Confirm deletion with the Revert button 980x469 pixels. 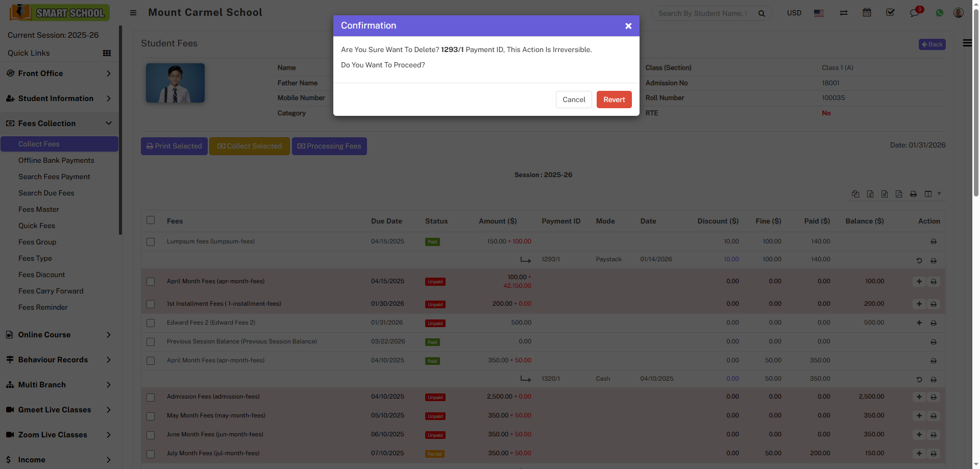coord(614,100)
